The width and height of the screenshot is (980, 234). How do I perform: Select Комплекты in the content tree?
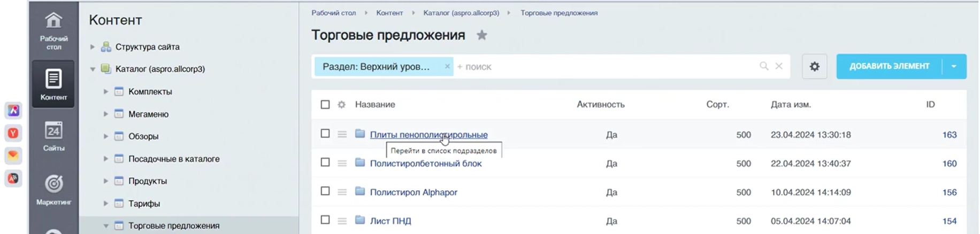pos(150,92)
